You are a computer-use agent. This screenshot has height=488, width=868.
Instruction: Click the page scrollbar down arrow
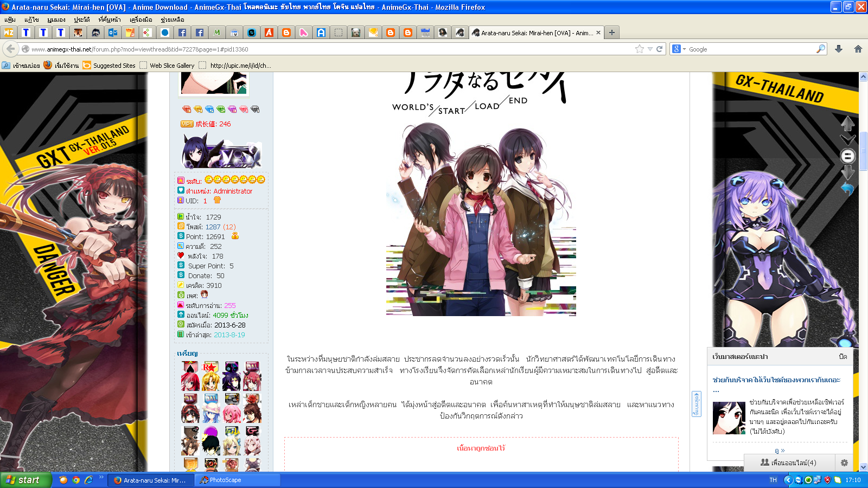(x=863, y=467)
